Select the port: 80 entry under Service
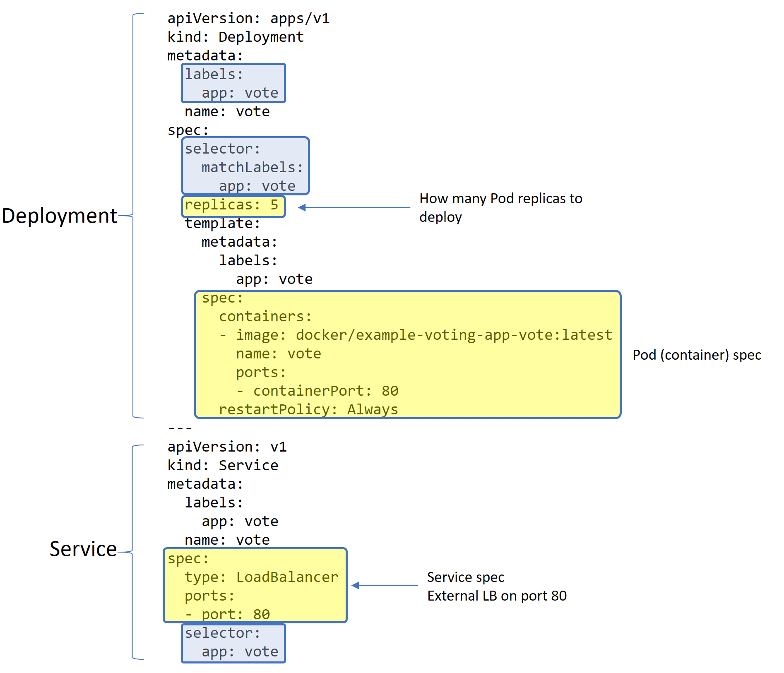This screenshot has width=784, height=673. click(227, 614)
